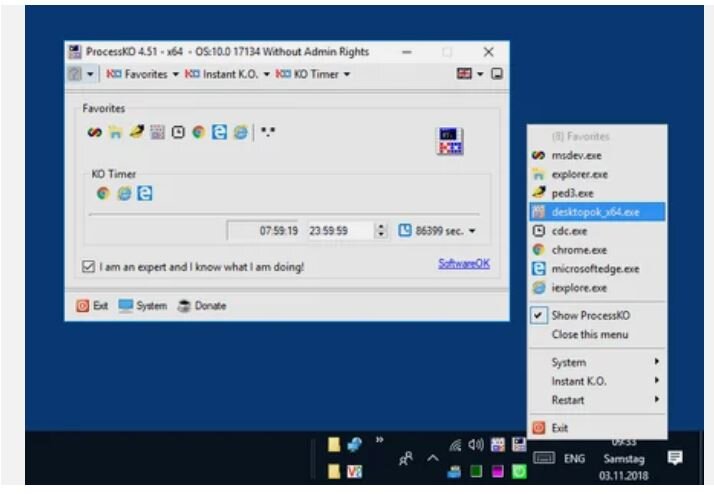Click the time spinner up arrow

[x=381, y=226]
